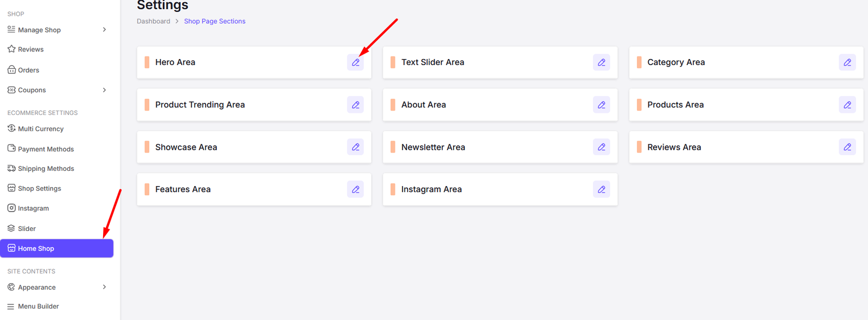Open the Menu Builder page
Screen dimensions: 868x320
(38, 306)
